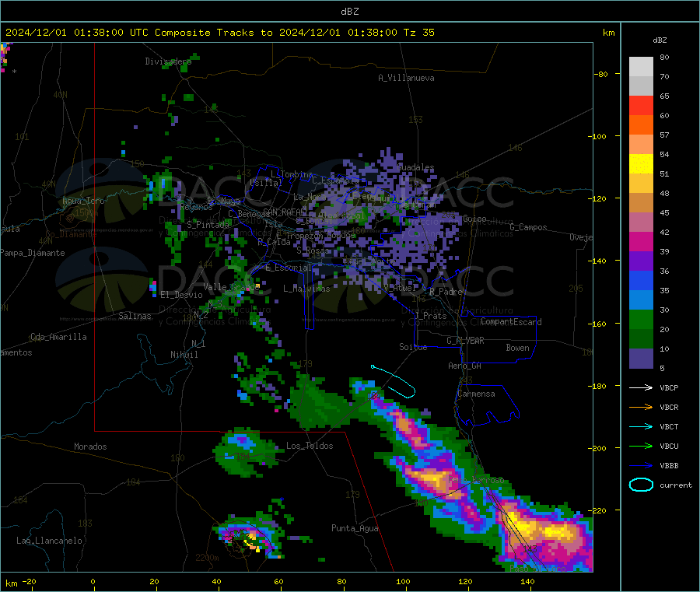The width and height of the screenshot is (700, 592).
Task: Click the green VBCU arrow legend icon
Action: pyautogui.click(x=641, y=446)
